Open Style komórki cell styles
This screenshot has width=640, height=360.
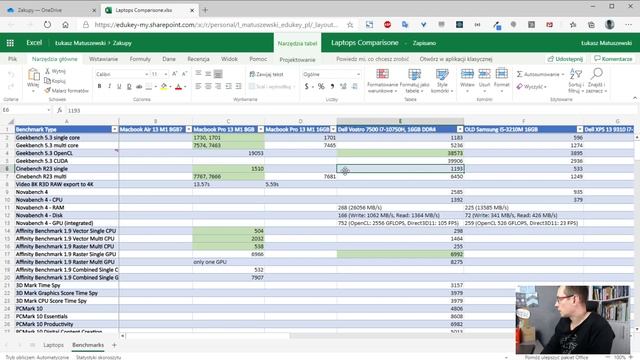(442, 81)
